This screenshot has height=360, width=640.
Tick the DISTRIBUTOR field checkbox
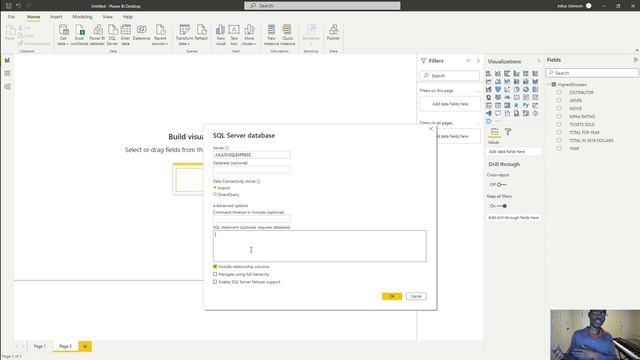[559, 93]
